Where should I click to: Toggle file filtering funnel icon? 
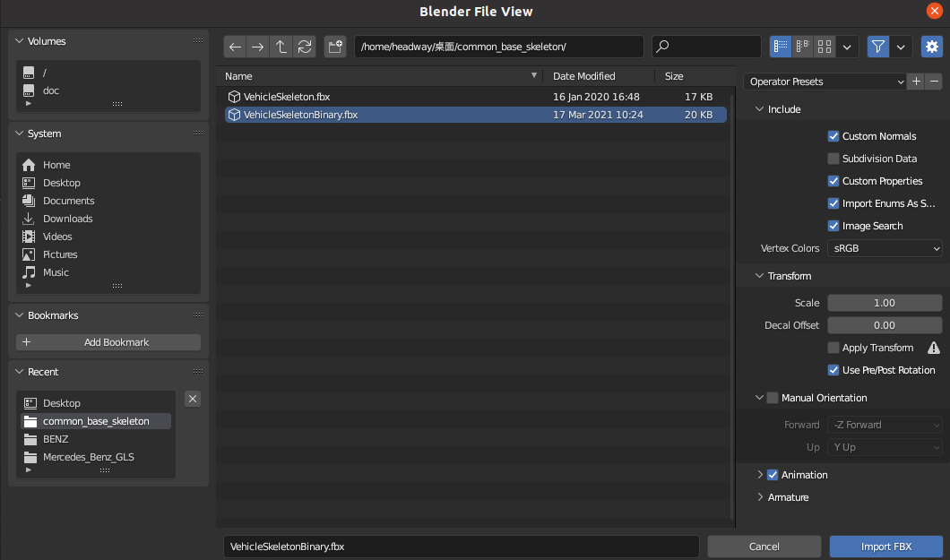(x=878, y=47)
